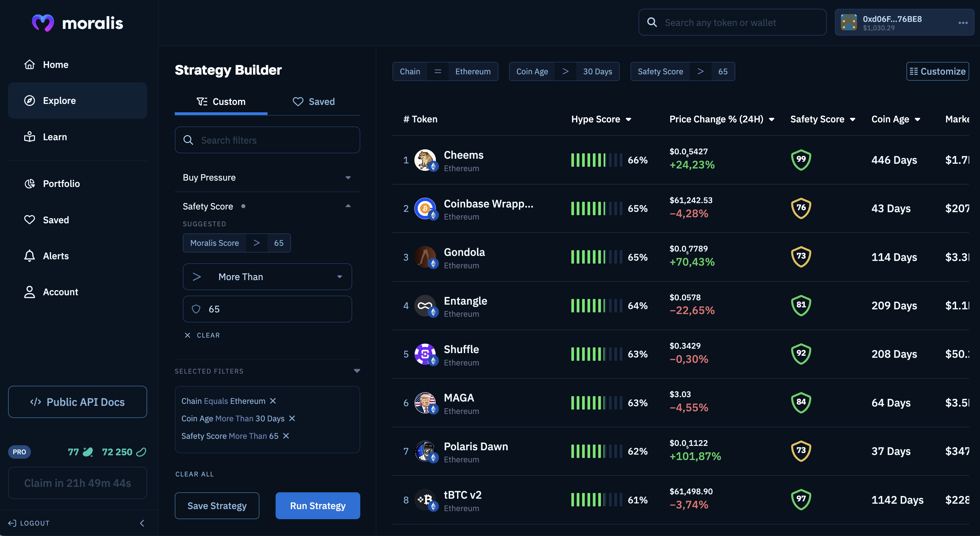This screenshot has height=536, width=980.
Task: Click Run Strategy button
Action: click(x=318, y=505)
